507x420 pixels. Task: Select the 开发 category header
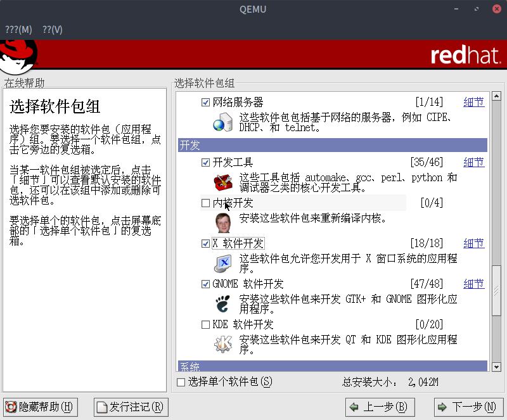click(332, 145)
